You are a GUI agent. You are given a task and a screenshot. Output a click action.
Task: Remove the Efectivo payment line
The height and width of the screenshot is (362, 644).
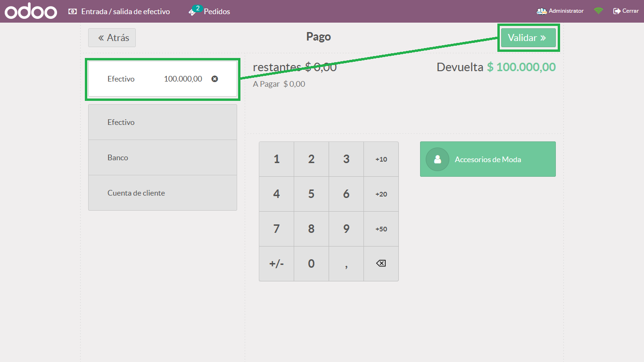(x=215, y=79)
